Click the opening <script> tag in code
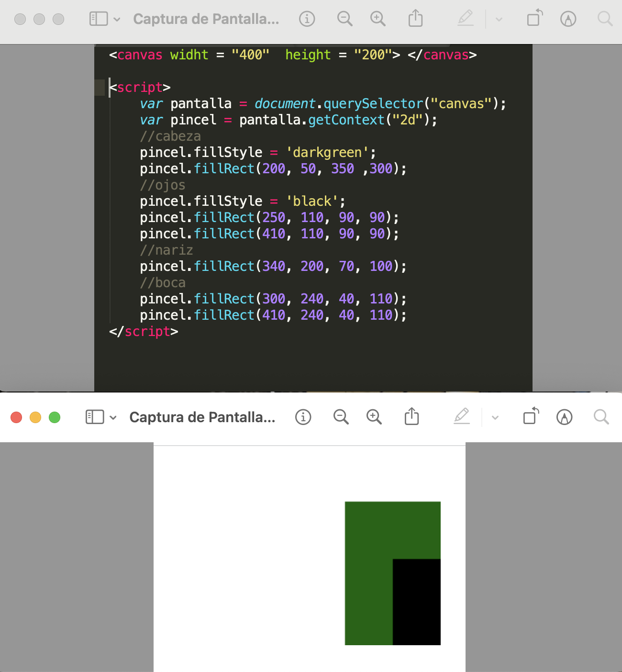This screenshot has height=672, width=622. click(x=140, y=87)
